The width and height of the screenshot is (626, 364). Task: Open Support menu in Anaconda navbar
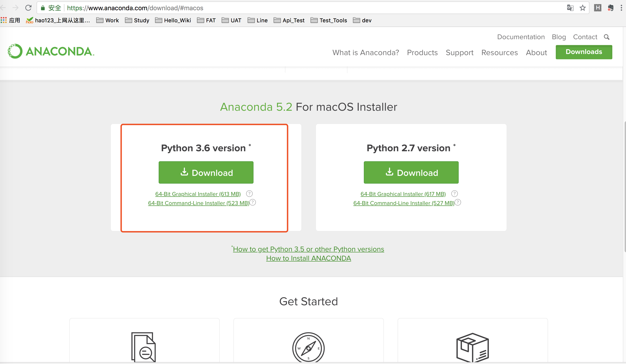[460, 52]
